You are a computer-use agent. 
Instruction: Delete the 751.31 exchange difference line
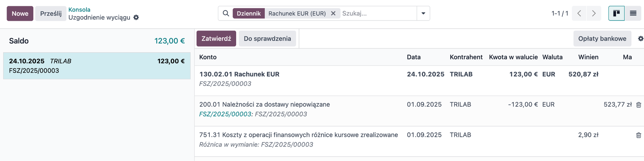point(639,135)
